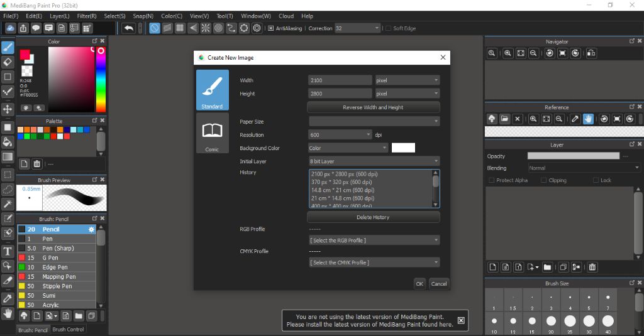644x336 pixels.
Task: Click the Height input field
Action: 340,94
